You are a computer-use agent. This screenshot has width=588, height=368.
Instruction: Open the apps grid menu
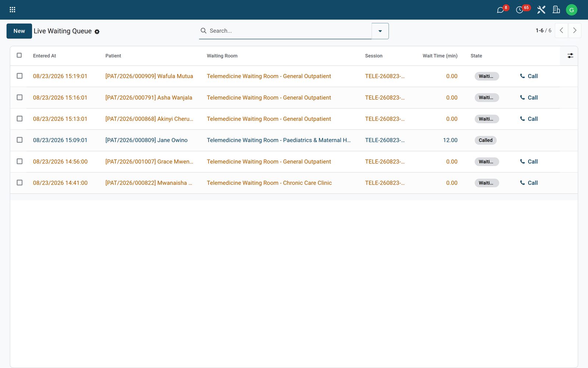12,10
